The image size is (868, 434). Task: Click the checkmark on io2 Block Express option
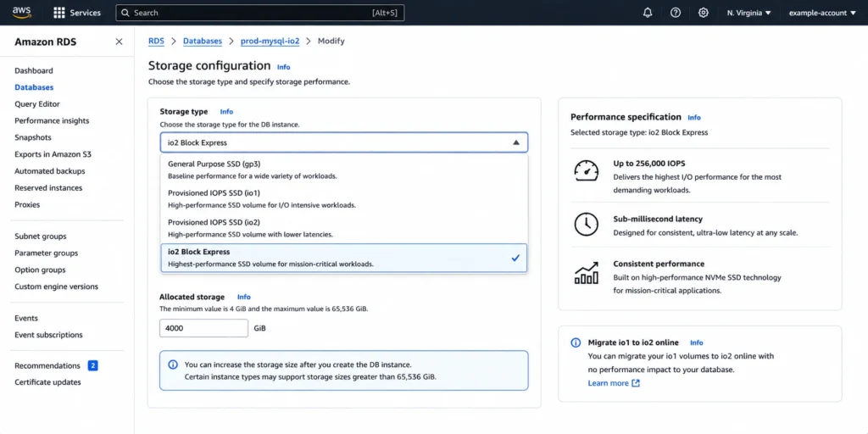tap(515, 258)
